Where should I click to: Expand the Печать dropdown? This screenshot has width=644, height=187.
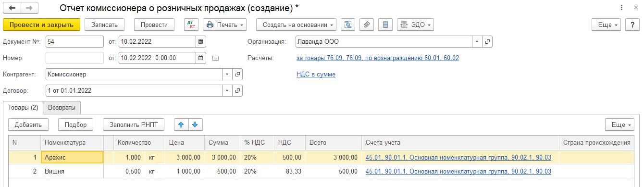[x=224, y=25]
